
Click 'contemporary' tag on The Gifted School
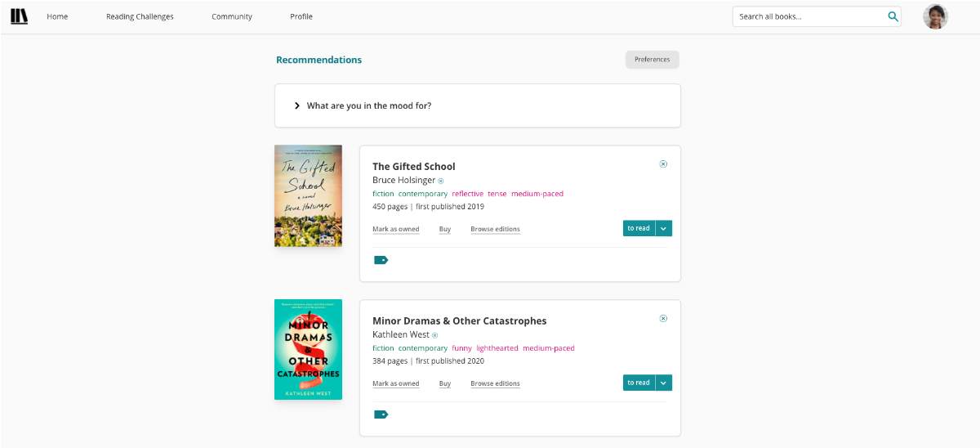[423, 194]
